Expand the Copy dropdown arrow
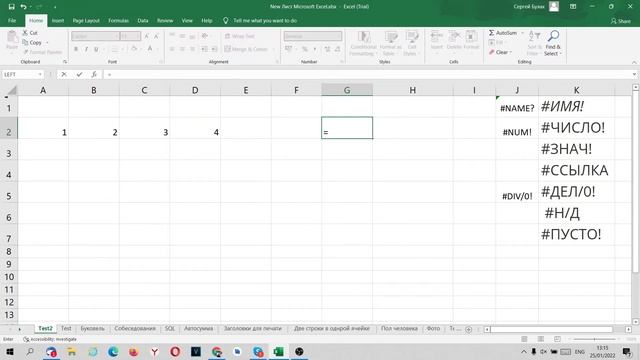The image size is (640, 360). pyautogui.click(x=47, y=42)
